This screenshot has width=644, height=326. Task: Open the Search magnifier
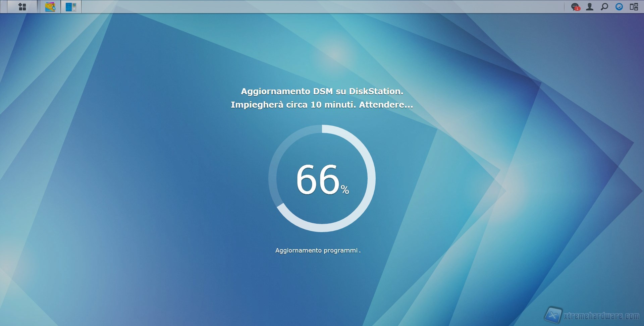(x=604, y=7)
